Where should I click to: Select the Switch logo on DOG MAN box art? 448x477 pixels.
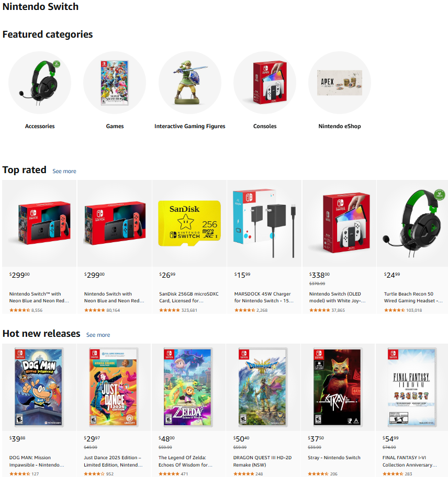(x=19, y=354)
